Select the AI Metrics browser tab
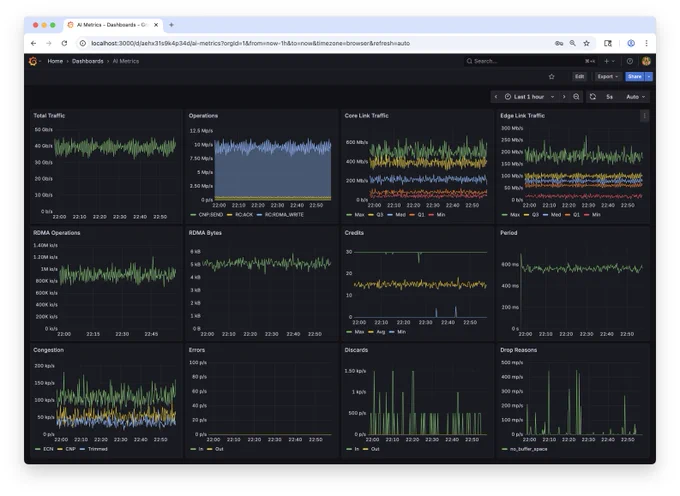The image size is (680, 496). click(x=113, y=25)
